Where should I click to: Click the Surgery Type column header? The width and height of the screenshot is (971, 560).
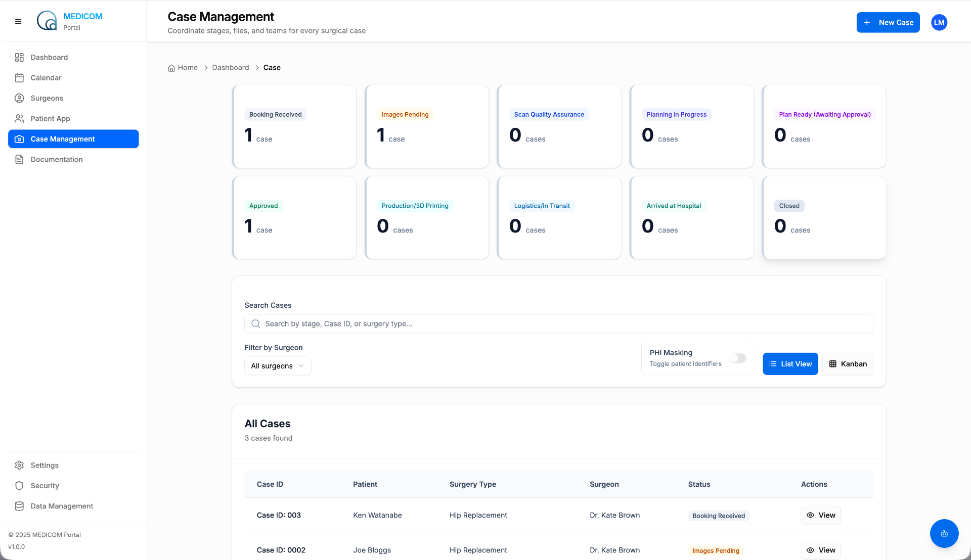click(473, 484)
